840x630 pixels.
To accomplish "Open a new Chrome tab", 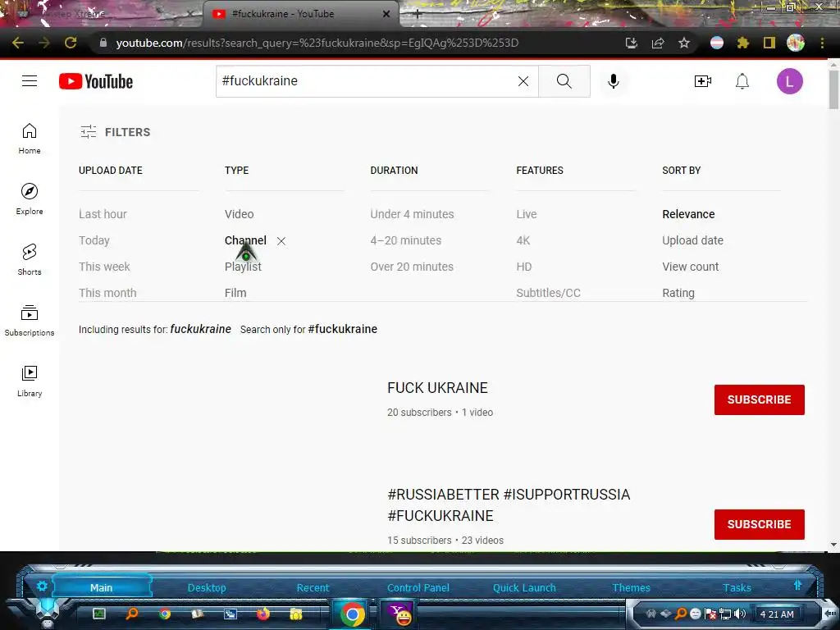I will click(x=418, y=14).
